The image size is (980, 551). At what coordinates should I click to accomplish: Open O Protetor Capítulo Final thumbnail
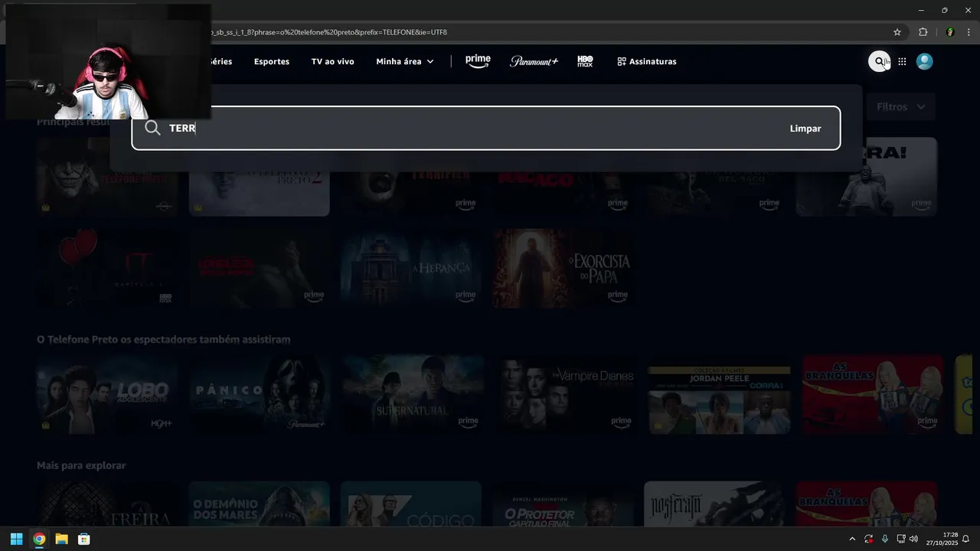(563, 504)
